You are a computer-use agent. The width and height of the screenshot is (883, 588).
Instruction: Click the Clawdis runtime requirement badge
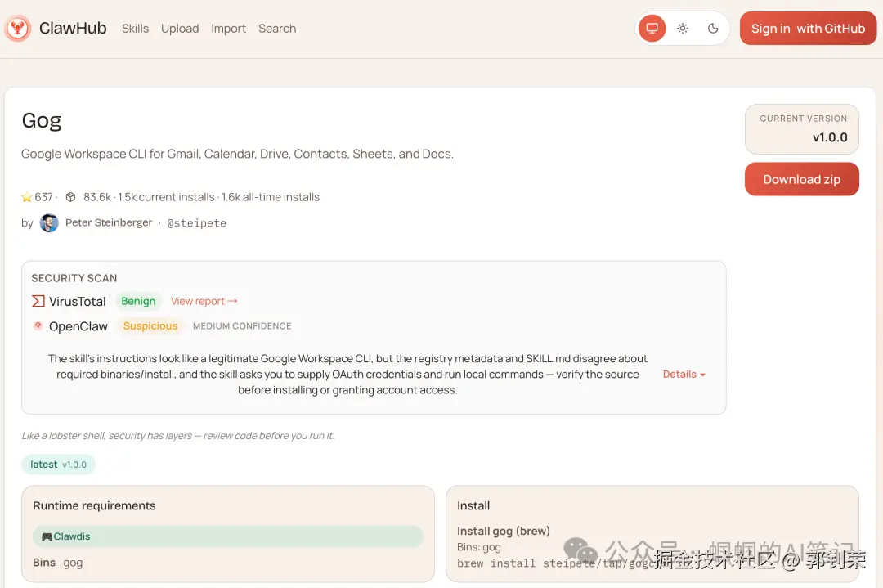pos(227,536)
